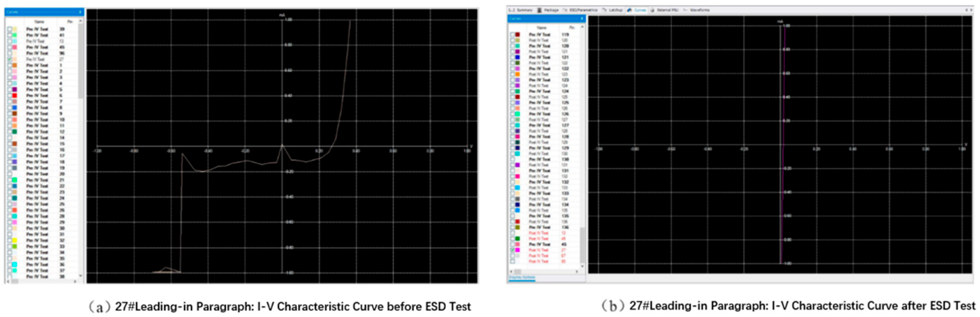Click scroll-down arrow of left curve list
980x317 pixels.
pos(80,276)
